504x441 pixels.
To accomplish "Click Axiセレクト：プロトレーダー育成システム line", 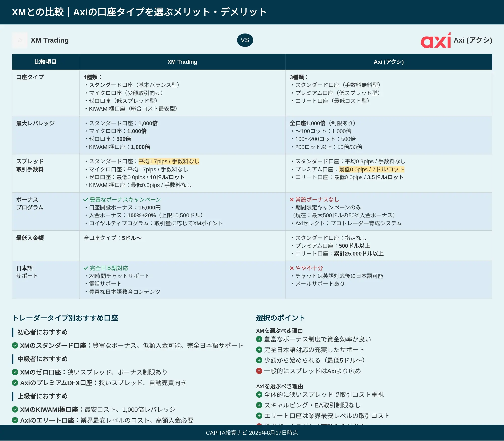I will pos(346,223).
